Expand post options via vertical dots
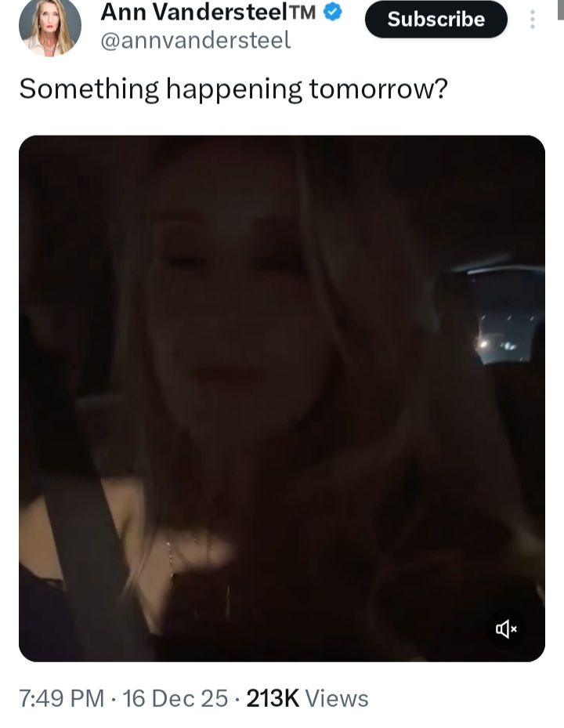 coord(533,19)
